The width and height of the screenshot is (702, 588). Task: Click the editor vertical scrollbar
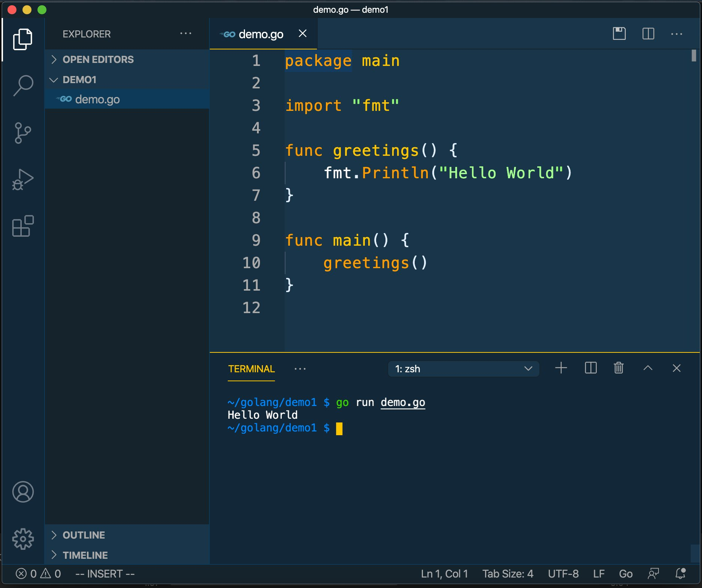(694, 55)
